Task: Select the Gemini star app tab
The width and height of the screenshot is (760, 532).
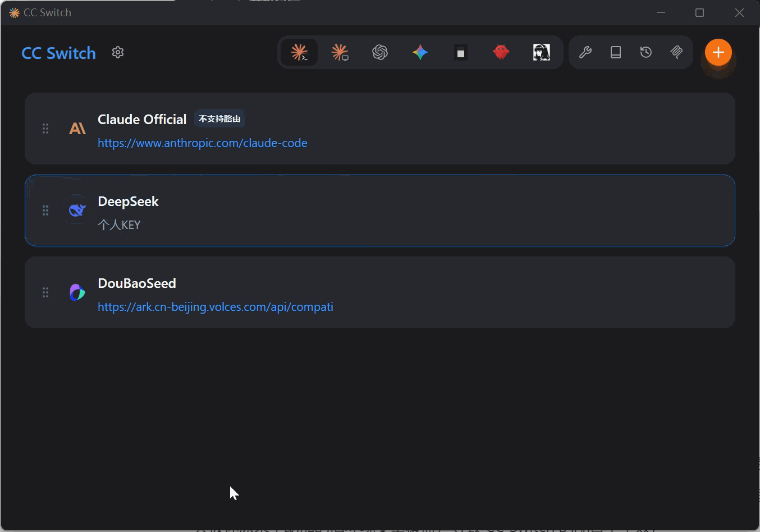Action: (x=420, y=53)
